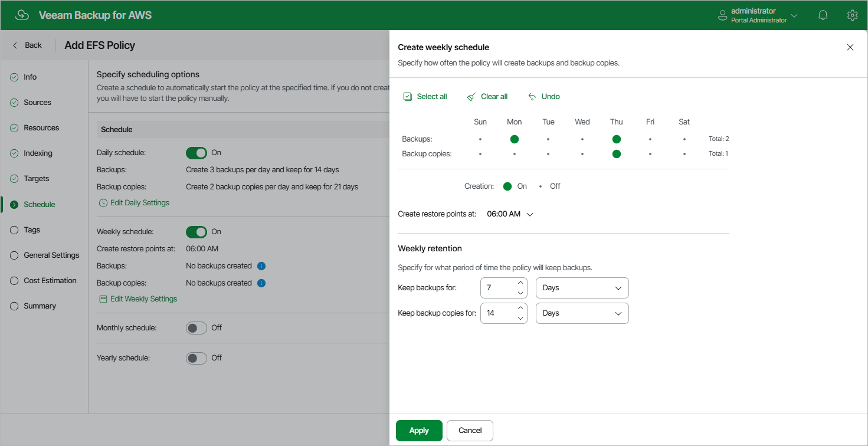The width and height of the screenshot is (868, 446).
Task: Click the Targets step checkmark icon
Action: point(14,179)
